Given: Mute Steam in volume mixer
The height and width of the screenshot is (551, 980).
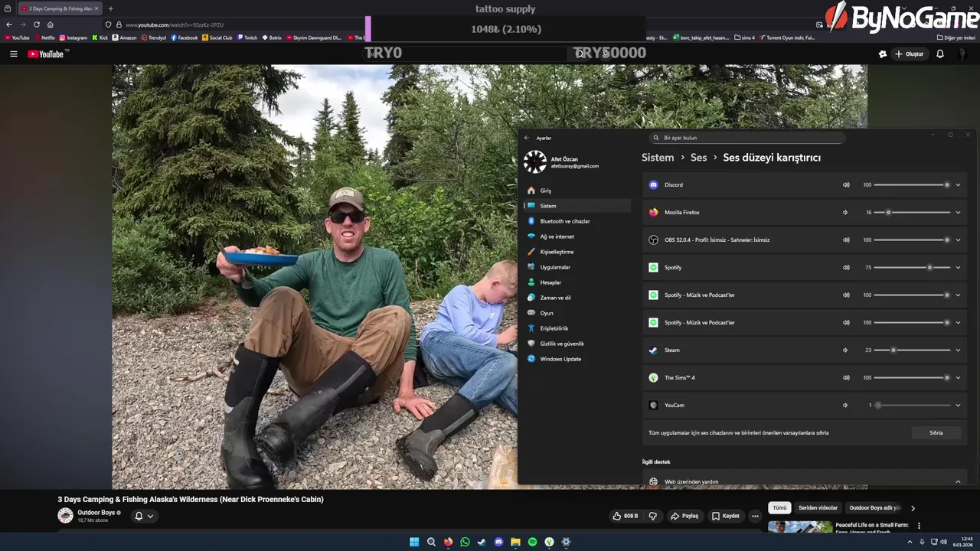Looking at the screenshot, I should point(845,350).
